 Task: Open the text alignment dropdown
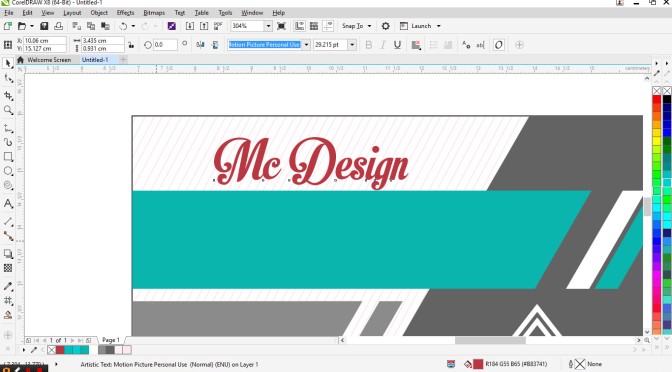[416, 45]
